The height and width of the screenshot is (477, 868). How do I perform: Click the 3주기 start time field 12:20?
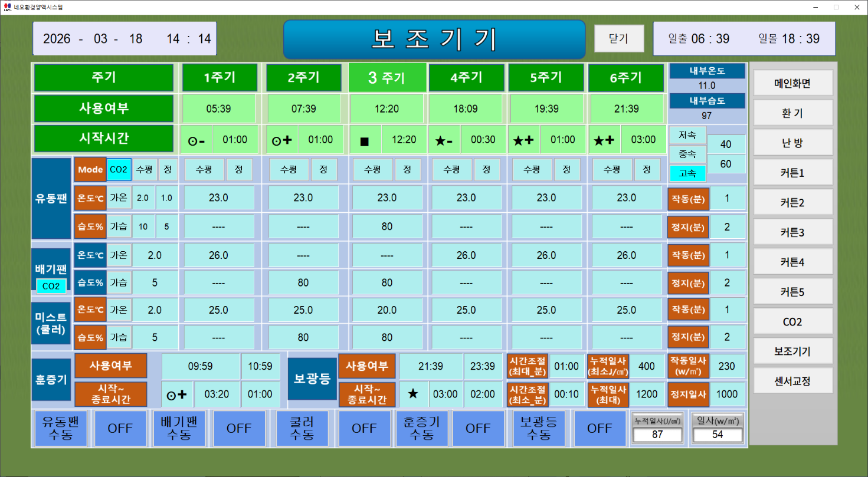(x=404, y=140)
